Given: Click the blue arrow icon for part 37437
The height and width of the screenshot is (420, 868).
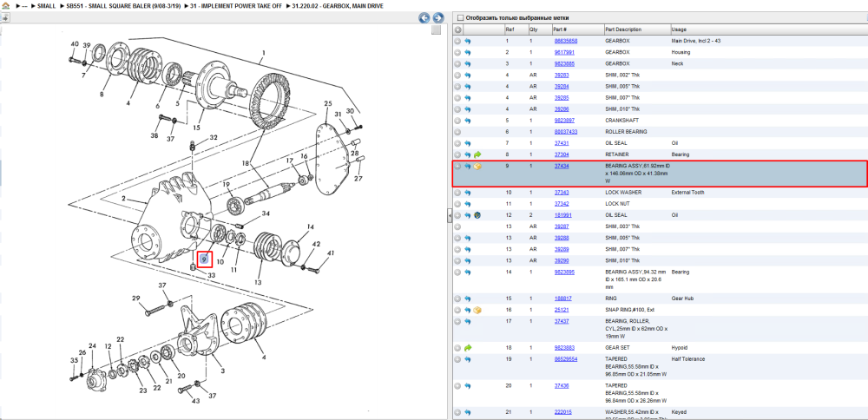Looking at the screenshot, I should pos(468,321).
